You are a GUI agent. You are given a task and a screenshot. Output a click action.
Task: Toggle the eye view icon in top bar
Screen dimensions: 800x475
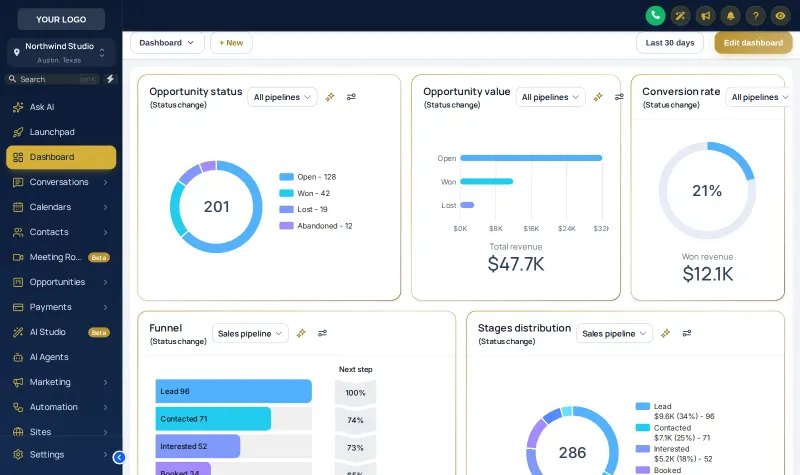[781, 16]
